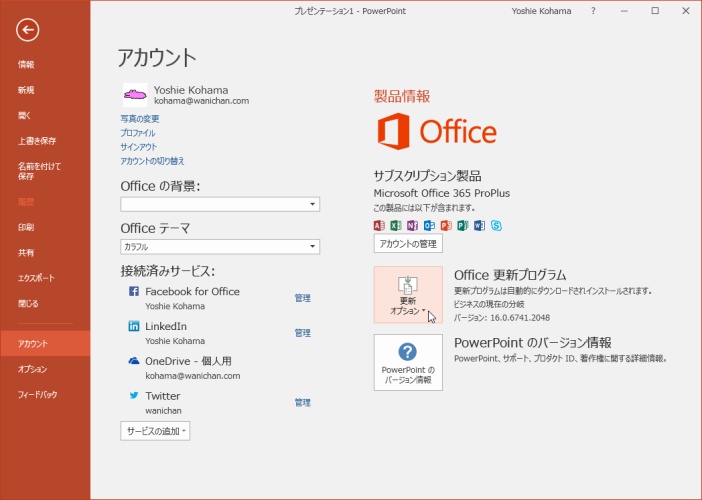The width and height of the screenshot is (702, 500).
Task: Click the Publisher app icon
Action: tap(462, 225)
